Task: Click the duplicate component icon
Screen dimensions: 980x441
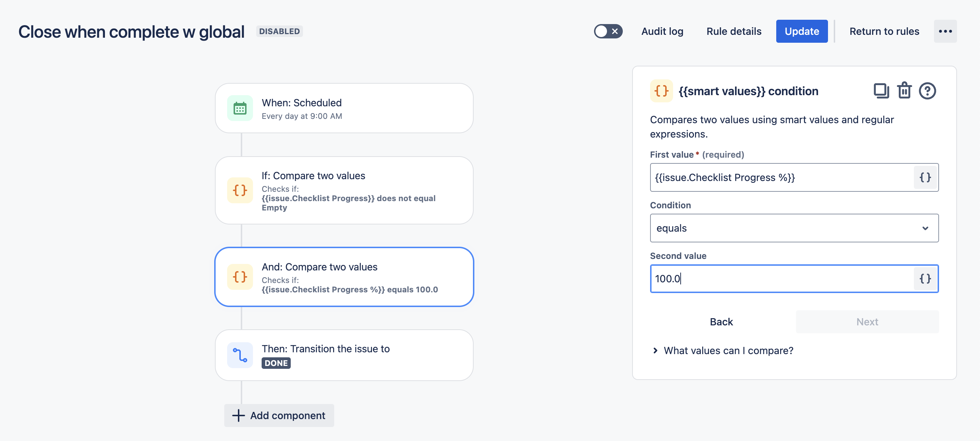Action: pyautogui.click(x=881, y=91)
